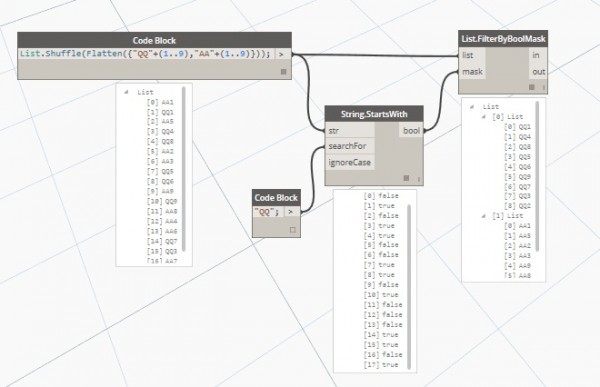Collapse the [0] List in FilterByBoolMask preview

click(x=484, y=116)
